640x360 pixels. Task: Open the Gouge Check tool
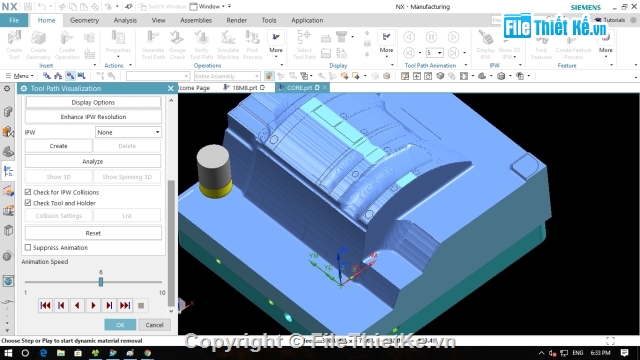tap(177, 44)
